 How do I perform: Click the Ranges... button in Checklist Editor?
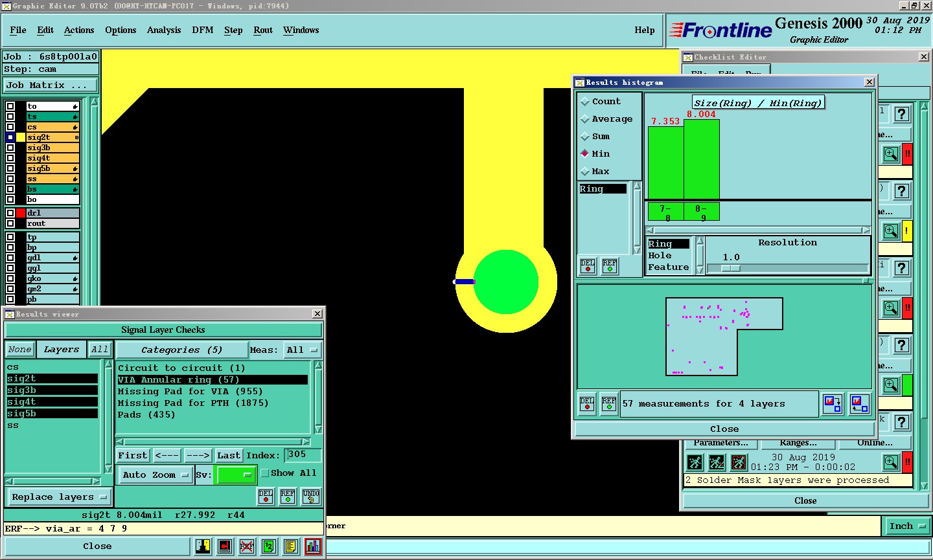[798, 443]
